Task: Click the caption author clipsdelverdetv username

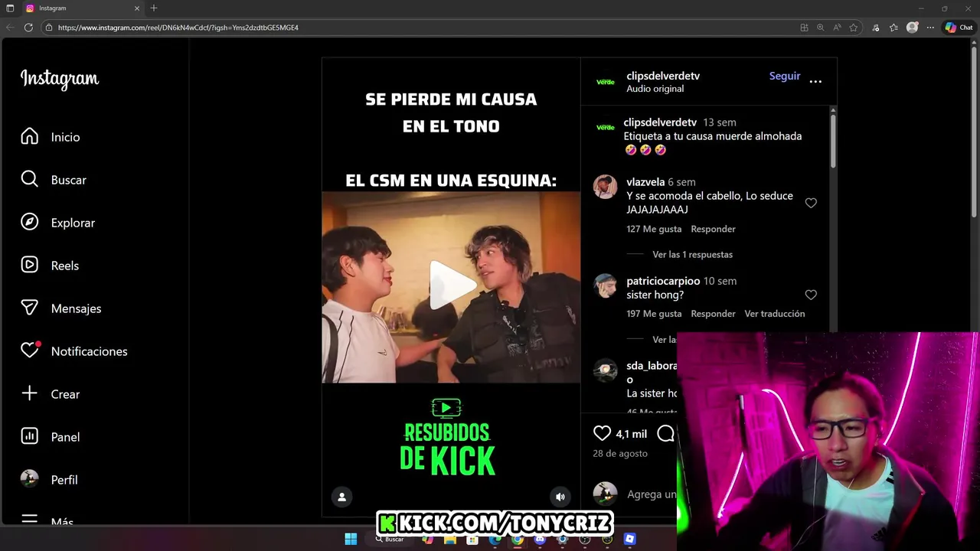Action: pyautogui.click(x=660, y=122)
